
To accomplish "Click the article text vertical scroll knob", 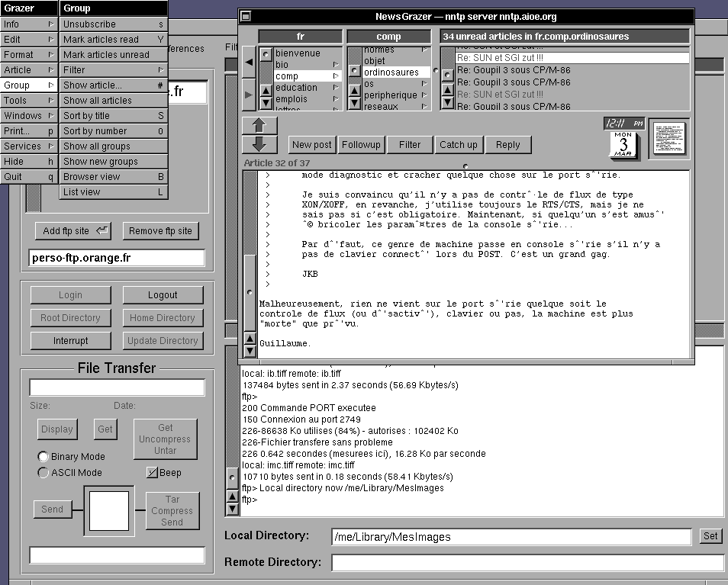I will tap(250, 293).
